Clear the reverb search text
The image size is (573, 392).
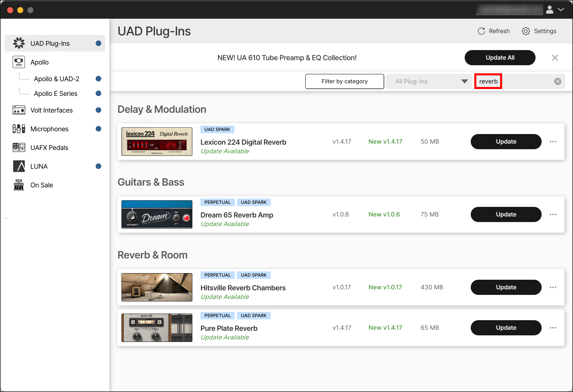558,81
